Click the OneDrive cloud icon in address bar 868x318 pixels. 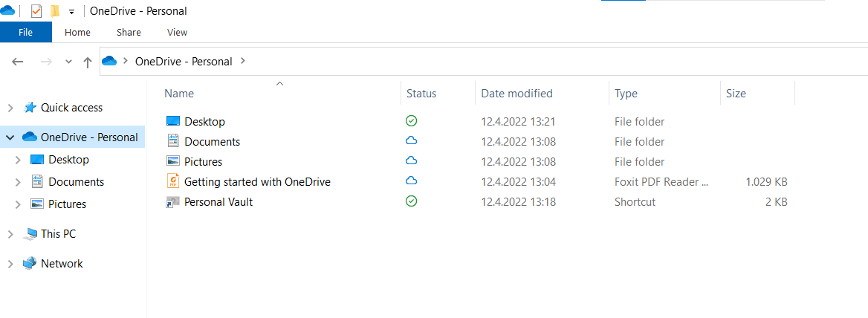point(109,62)
